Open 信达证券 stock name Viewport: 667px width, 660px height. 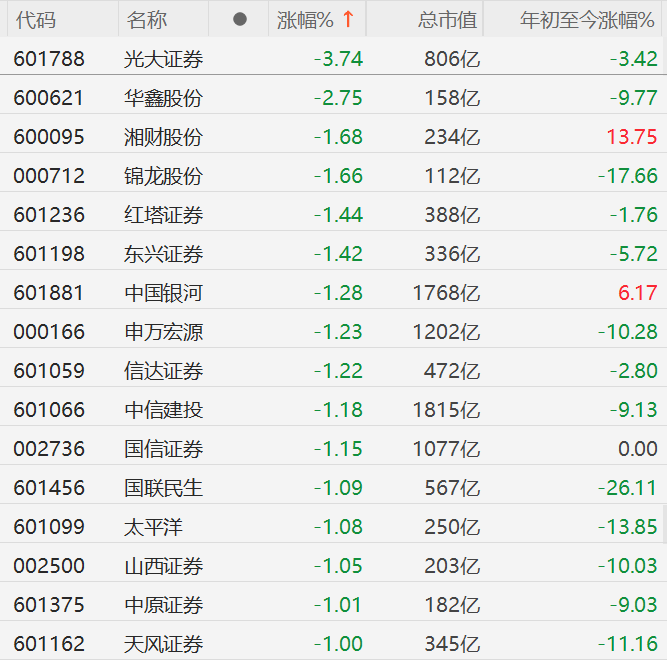tap(163, 371)
